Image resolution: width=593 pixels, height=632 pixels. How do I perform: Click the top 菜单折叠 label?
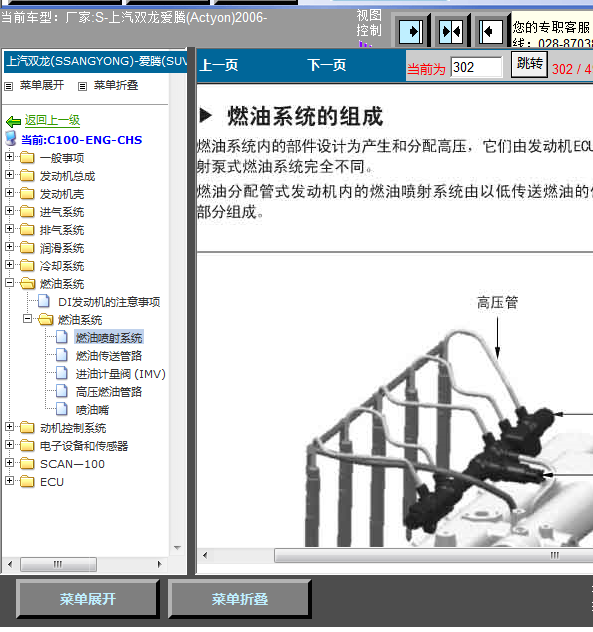tap(116, 85)
